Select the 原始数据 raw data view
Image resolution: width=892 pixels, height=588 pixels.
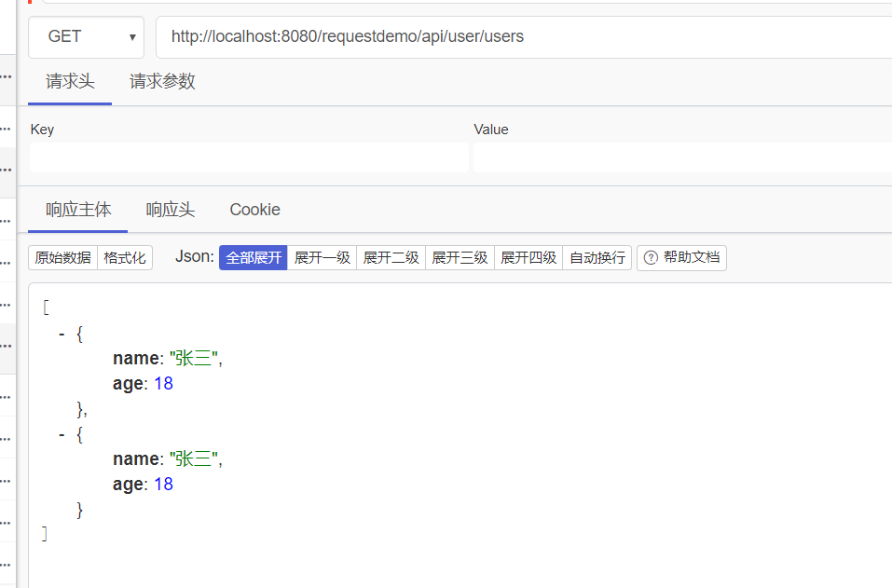coord(62,257)
